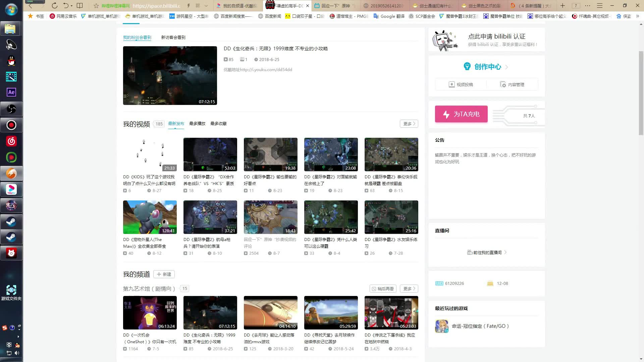Image resolution: width=644 pixels, height=362 pixels.
Task: Click 新建 channel button
Action: pyautogui.click(x=164, y=274)
